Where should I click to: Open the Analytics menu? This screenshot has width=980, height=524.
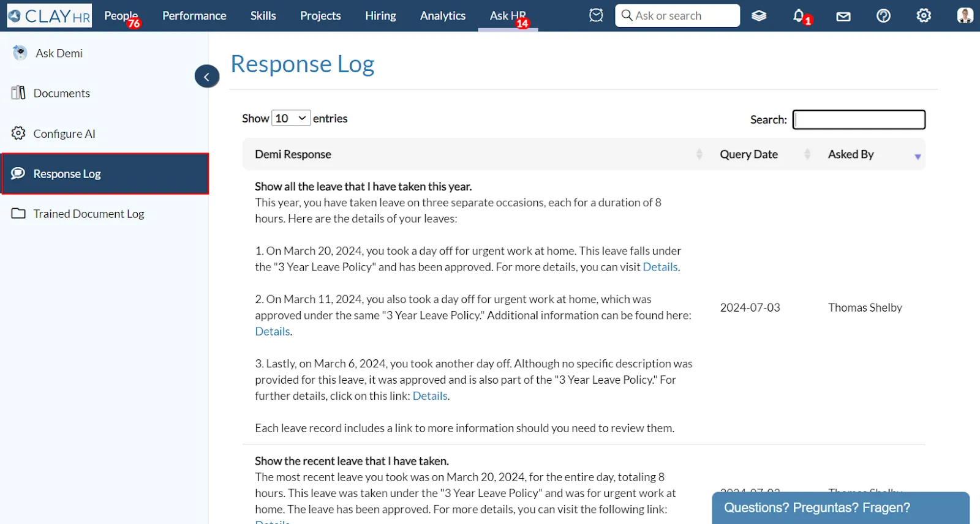tap(443, 16)
